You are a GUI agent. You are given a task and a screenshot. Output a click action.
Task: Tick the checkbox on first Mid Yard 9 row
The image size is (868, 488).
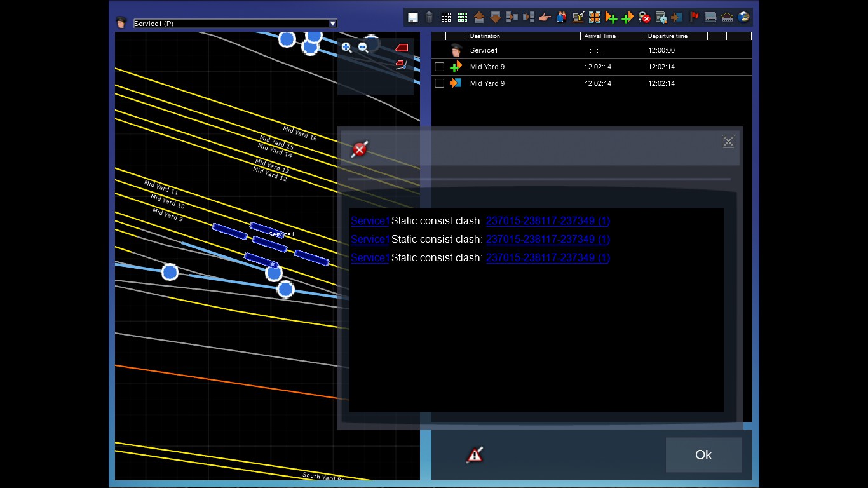439,67
